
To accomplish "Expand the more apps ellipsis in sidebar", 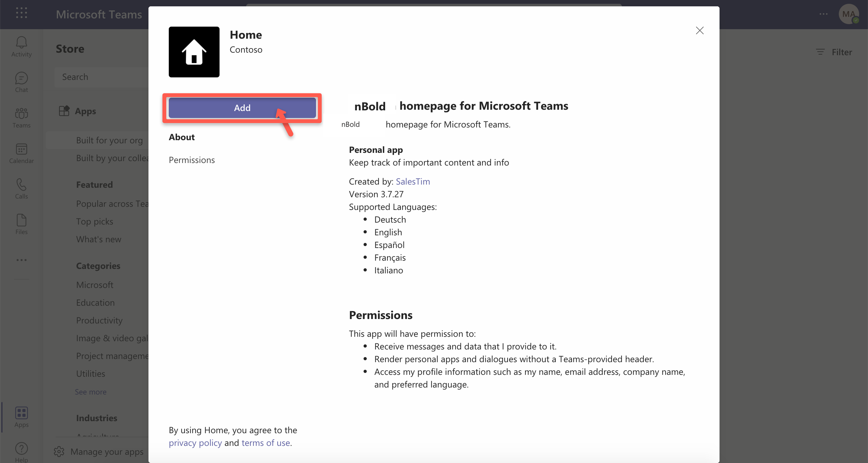I will pyautogui.click(x=21, y=260).
